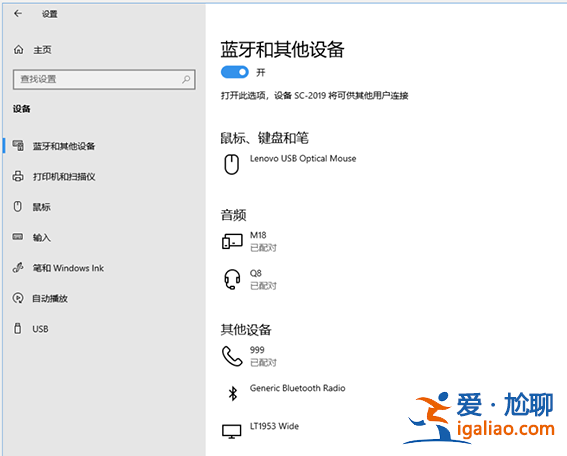Click Bluetooth devices sidebar icon
The image size is (567, 456).
tap(18, 146)
